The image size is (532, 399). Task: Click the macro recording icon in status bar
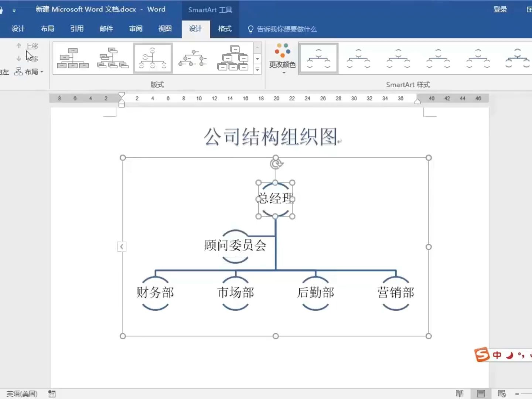click(x=52, y=393)
